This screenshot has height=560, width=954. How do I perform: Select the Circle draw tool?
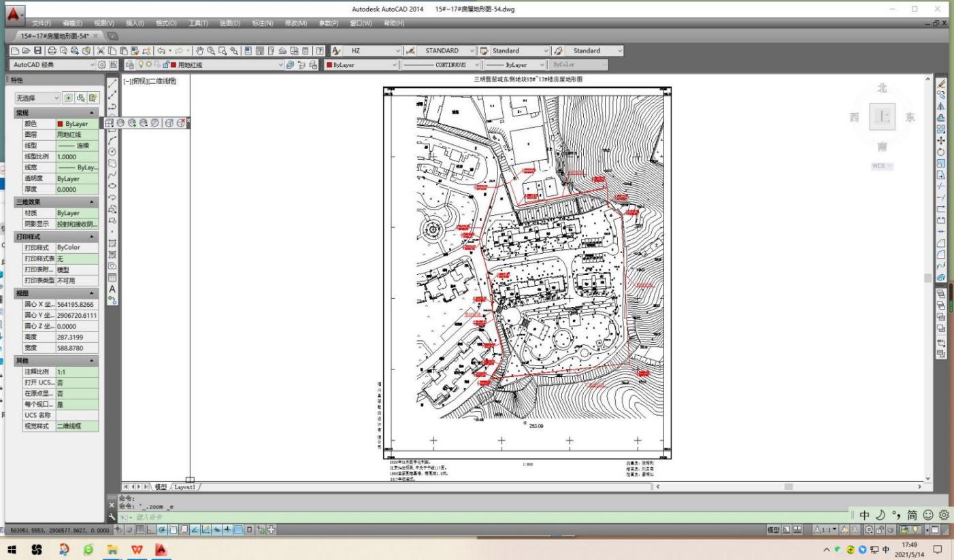pos(112,151)
